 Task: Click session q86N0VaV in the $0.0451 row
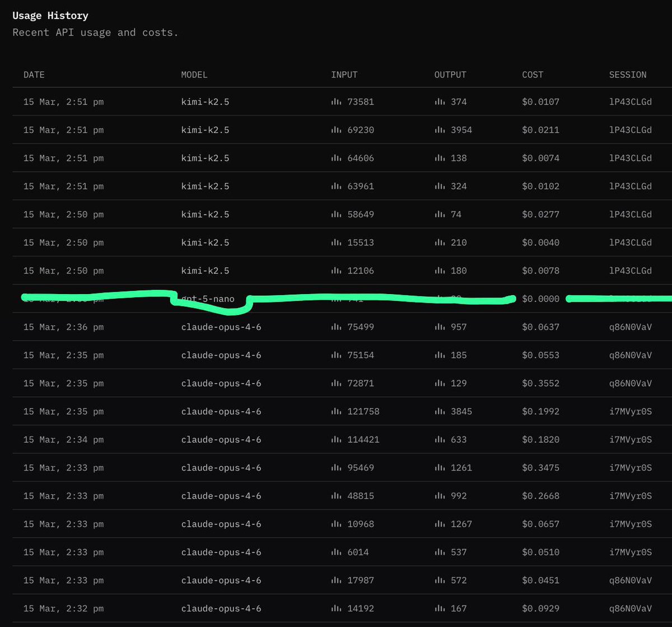631,580
